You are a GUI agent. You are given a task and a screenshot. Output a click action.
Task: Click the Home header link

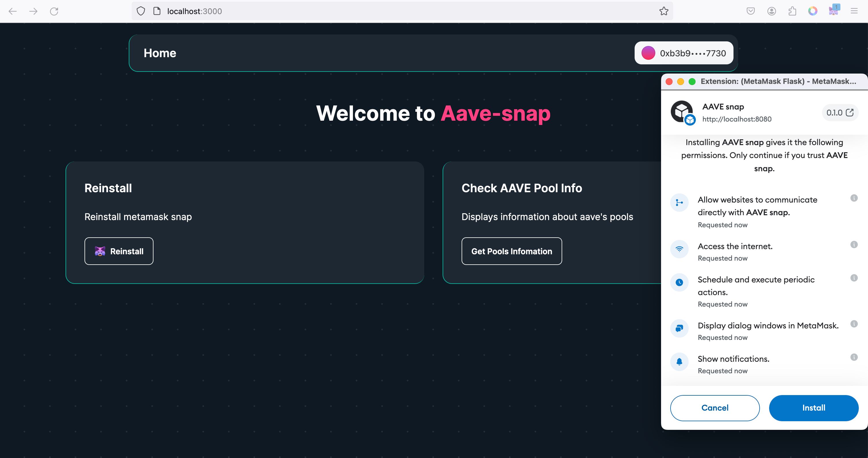160,53
